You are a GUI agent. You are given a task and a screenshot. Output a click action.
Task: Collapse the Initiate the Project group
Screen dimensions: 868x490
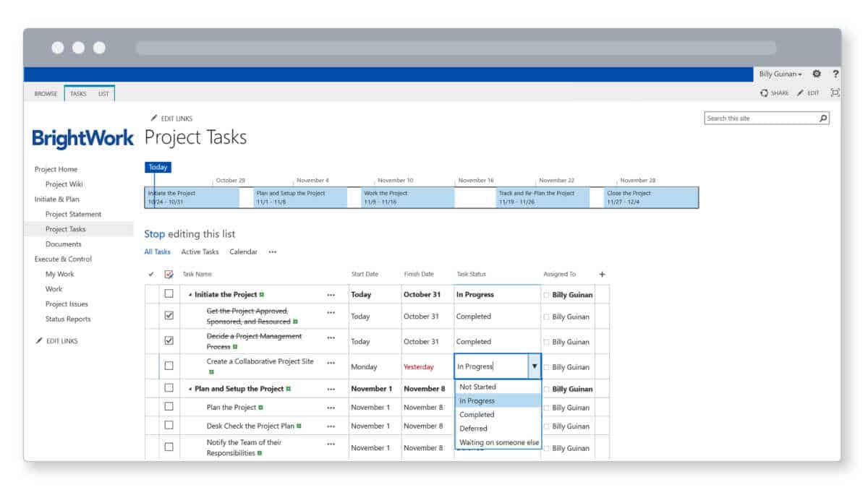[x=191, y=295]
